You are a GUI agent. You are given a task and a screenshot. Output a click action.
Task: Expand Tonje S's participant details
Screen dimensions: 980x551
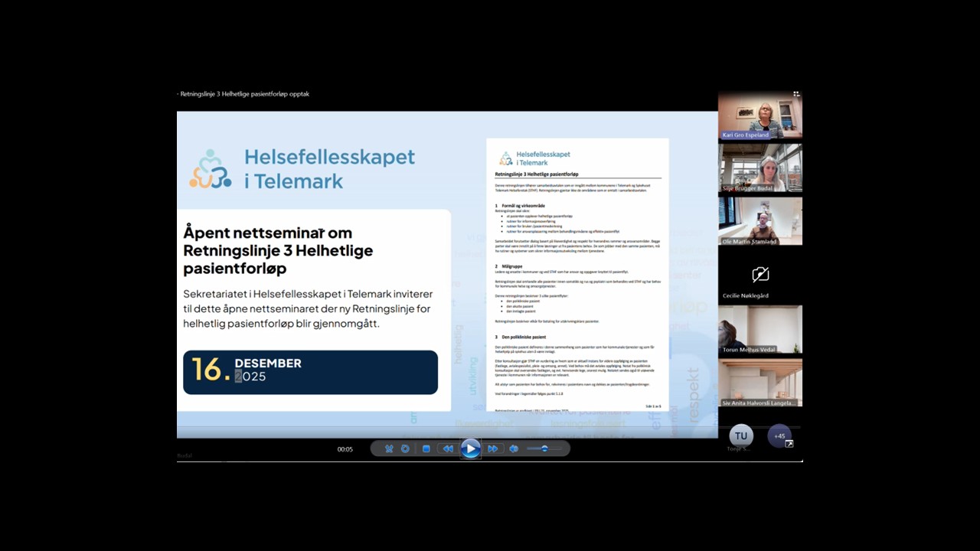(740, 435)
